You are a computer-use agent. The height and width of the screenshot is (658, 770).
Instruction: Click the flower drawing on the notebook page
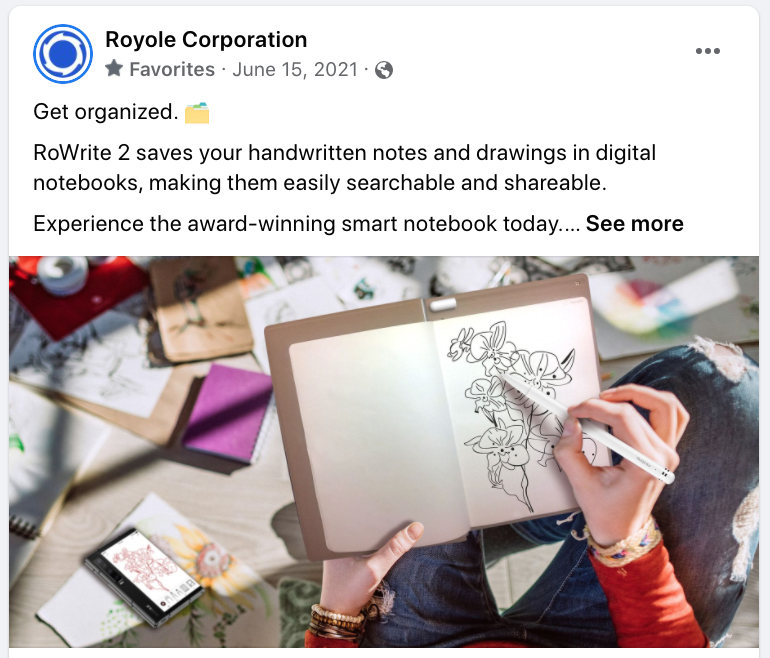point(513,408)
